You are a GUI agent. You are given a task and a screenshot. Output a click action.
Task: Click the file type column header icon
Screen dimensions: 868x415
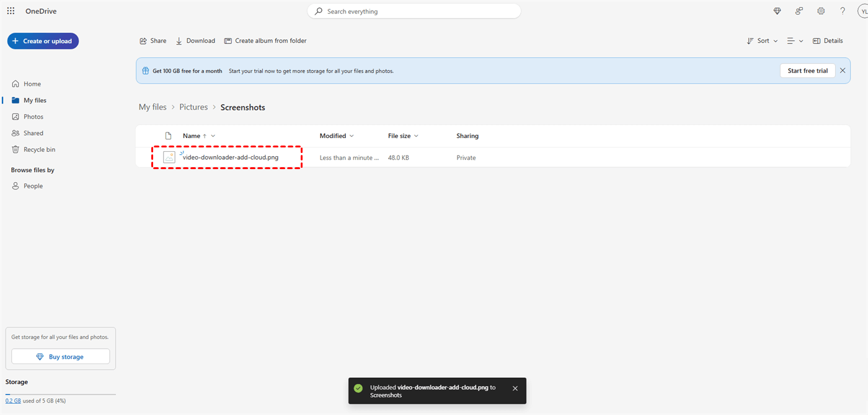pyautogui.click(x=168, y=136)
